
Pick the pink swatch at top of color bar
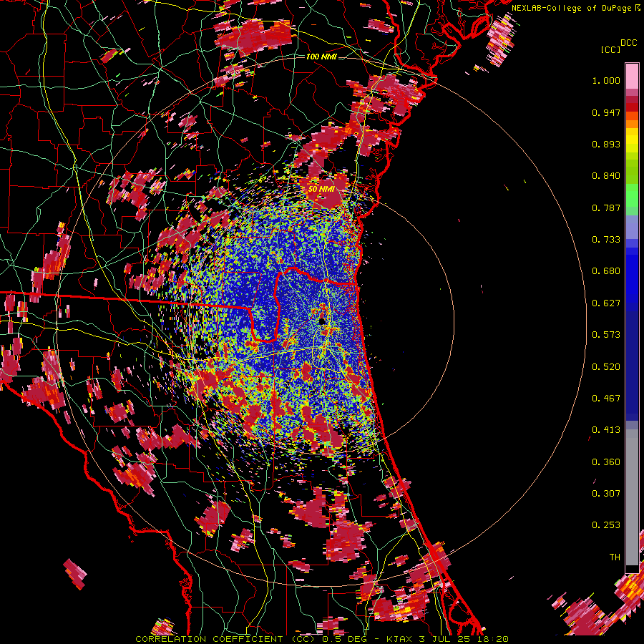pos(632,76)
